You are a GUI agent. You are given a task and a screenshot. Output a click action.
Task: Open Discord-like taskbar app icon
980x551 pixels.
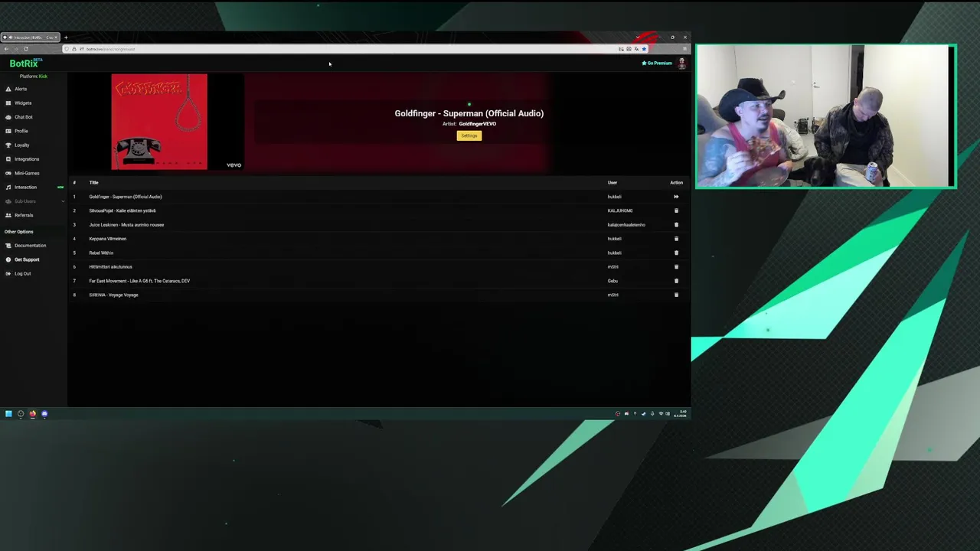44,414
